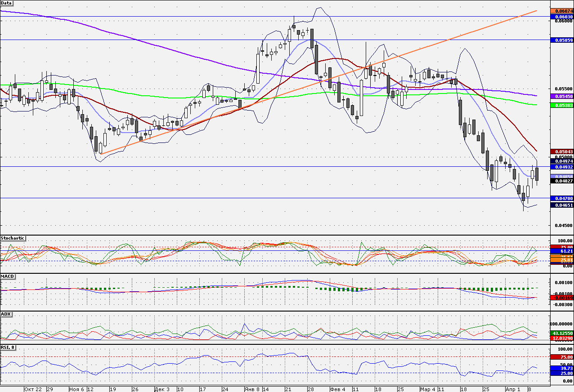Click the "RSI, 8" panel label

(x=9, y=347)
